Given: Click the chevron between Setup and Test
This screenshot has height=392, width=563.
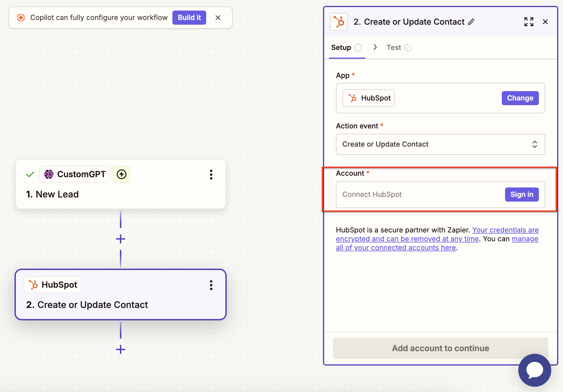Looking at the screenshot, I should coord(375,47).
